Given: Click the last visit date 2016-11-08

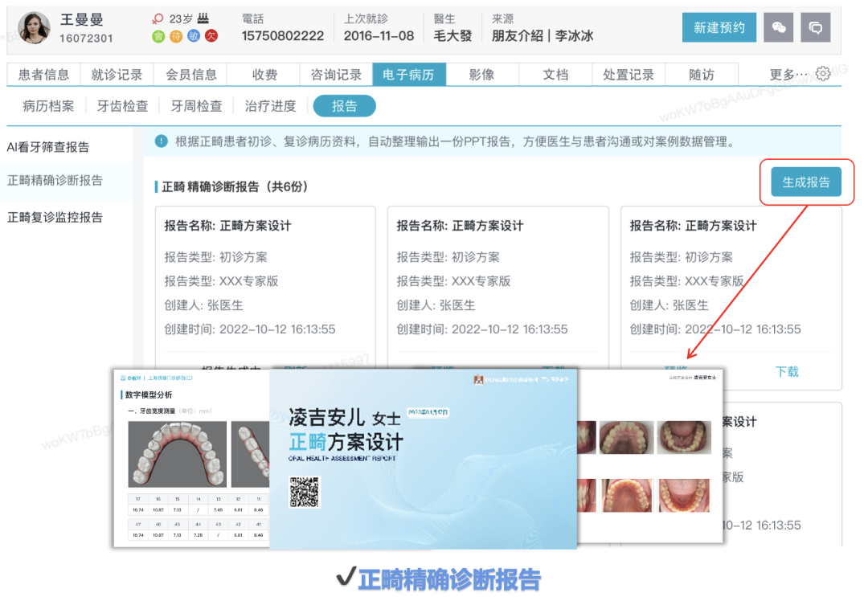Looking at the screenshot, I should pos(379,36).
